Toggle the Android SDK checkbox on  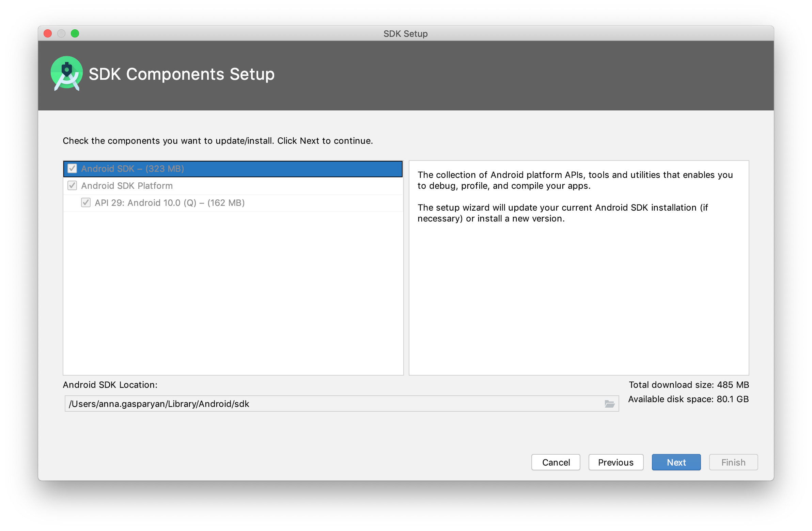[x=71, y=169]
